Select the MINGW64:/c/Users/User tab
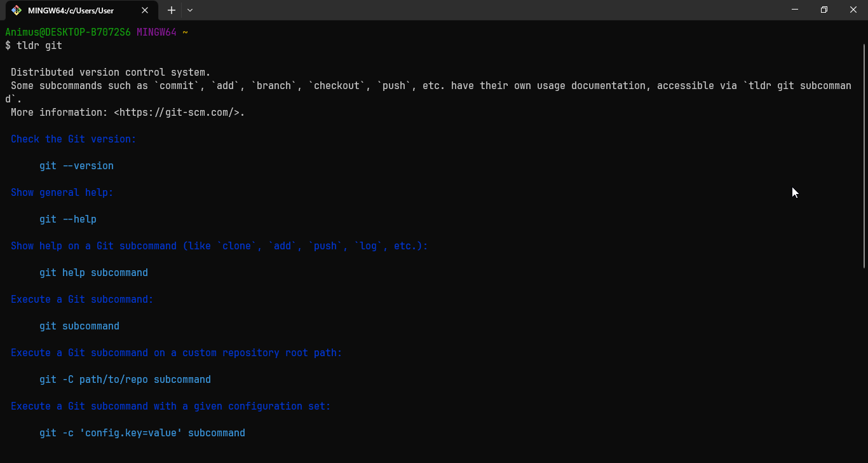 coord(80,10)
